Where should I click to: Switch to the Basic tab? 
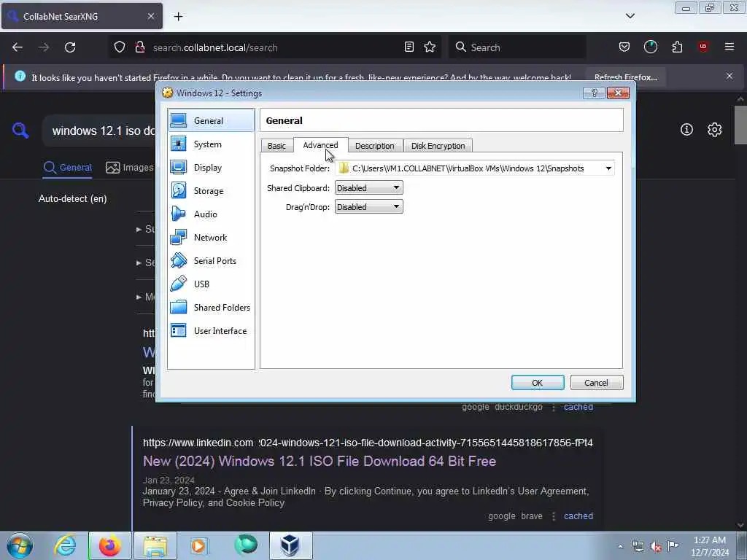point(276,146)
